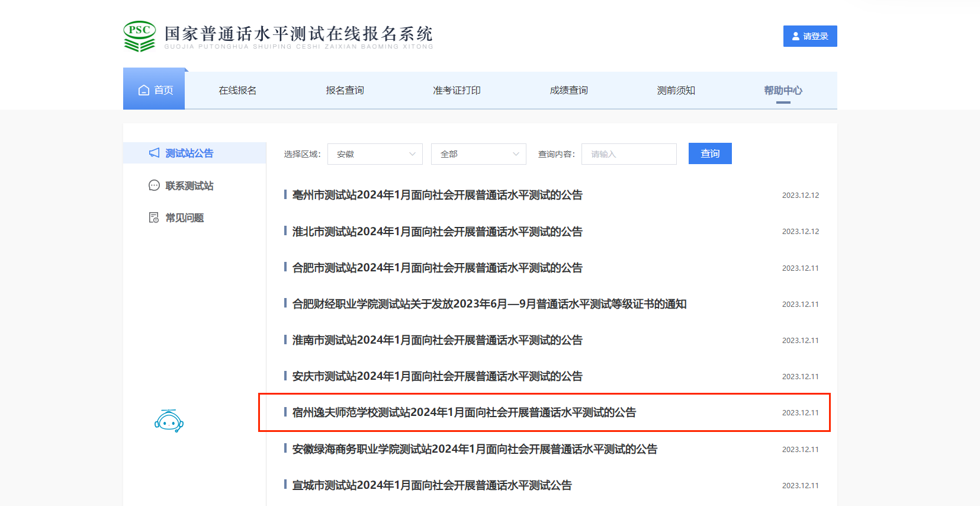
Task: Open the 亳州市测试站 announcement
Action: point(437,195)
